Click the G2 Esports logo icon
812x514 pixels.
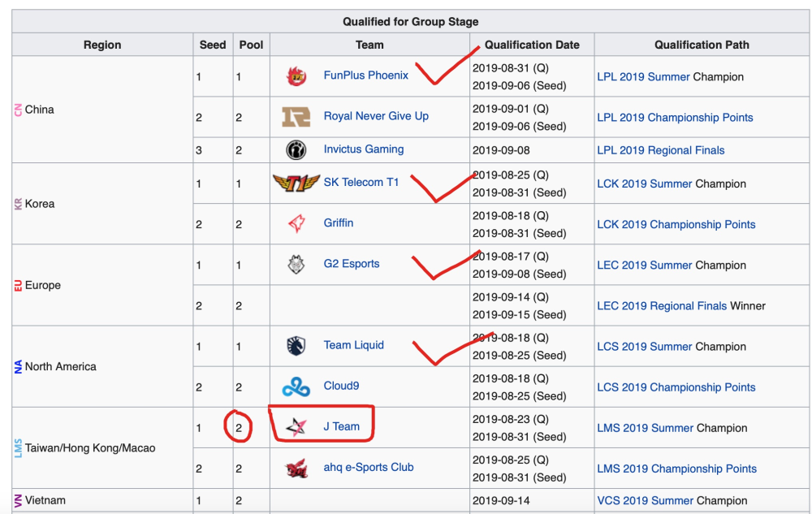pos(296,265)
